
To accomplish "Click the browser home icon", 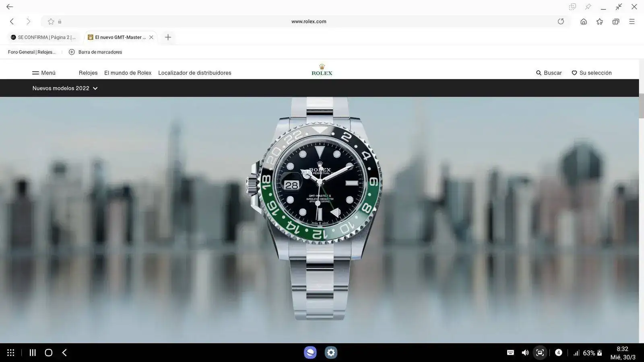I will pos(583,22).
